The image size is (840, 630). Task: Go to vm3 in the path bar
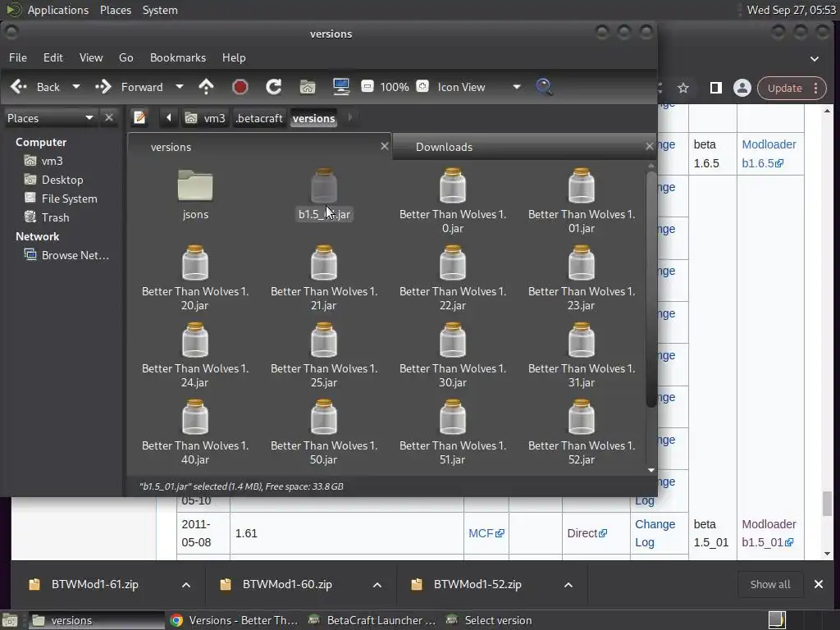pyautogui.click(x=205, y=118)
